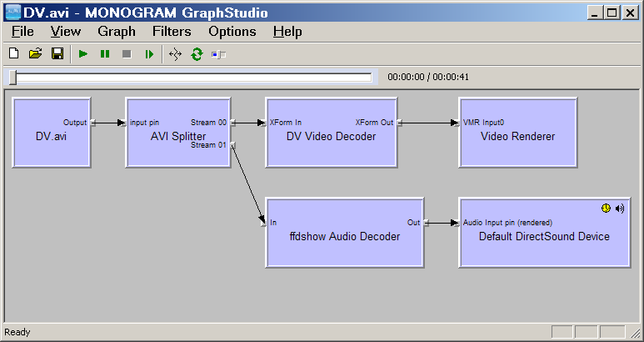Click the GraphStudio title bar app icon
Viewport: 644px width, 342px height.
[x=12, y=13]
